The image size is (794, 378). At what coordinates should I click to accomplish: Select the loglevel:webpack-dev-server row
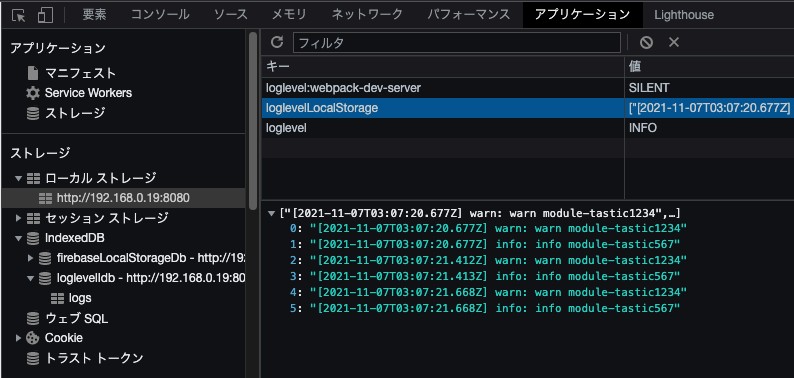click(x=528, y=88)
